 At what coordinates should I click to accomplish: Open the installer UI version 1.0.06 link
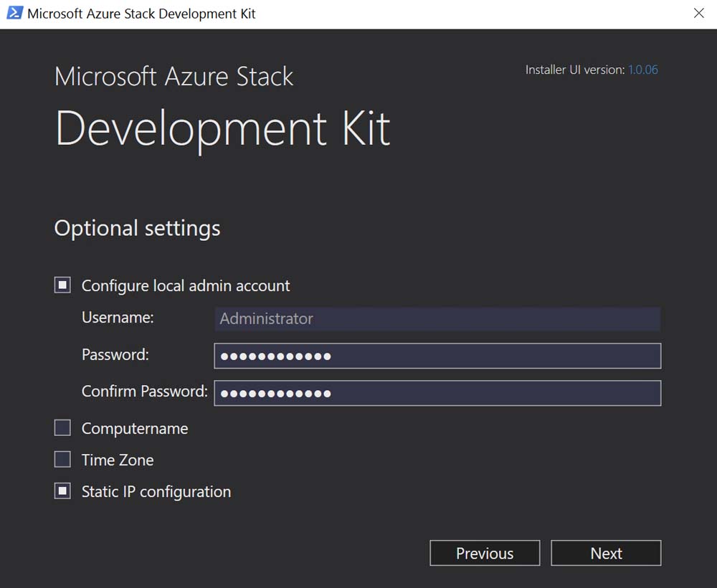point(642,70)
